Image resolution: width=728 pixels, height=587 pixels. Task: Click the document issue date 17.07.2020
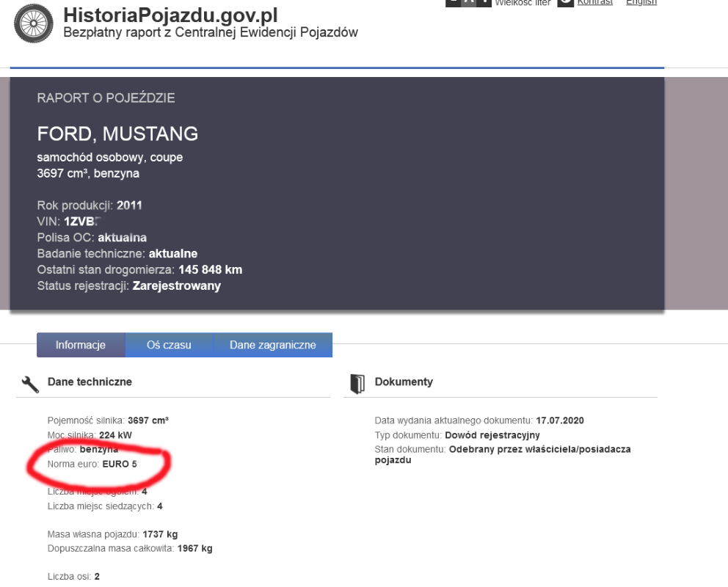pyautogui.click(x=560, y=420)
